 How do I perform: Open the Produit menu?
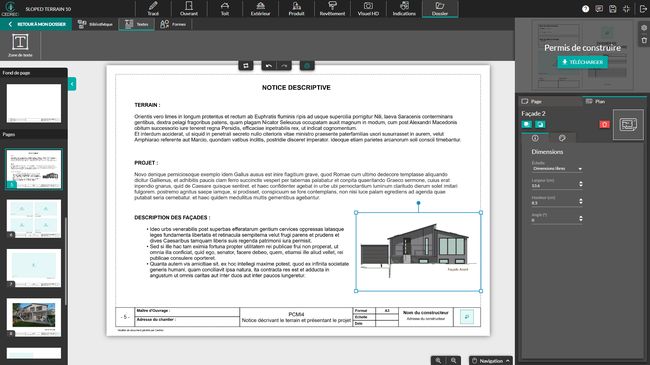296,9
